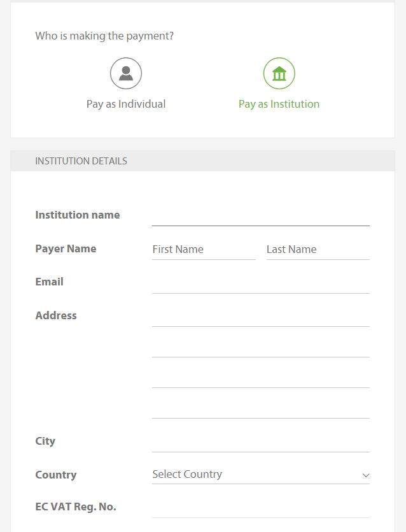This screenshot has width=406, height=532.
Task: Click the Pay as Individual person icon
Action: 126,74
